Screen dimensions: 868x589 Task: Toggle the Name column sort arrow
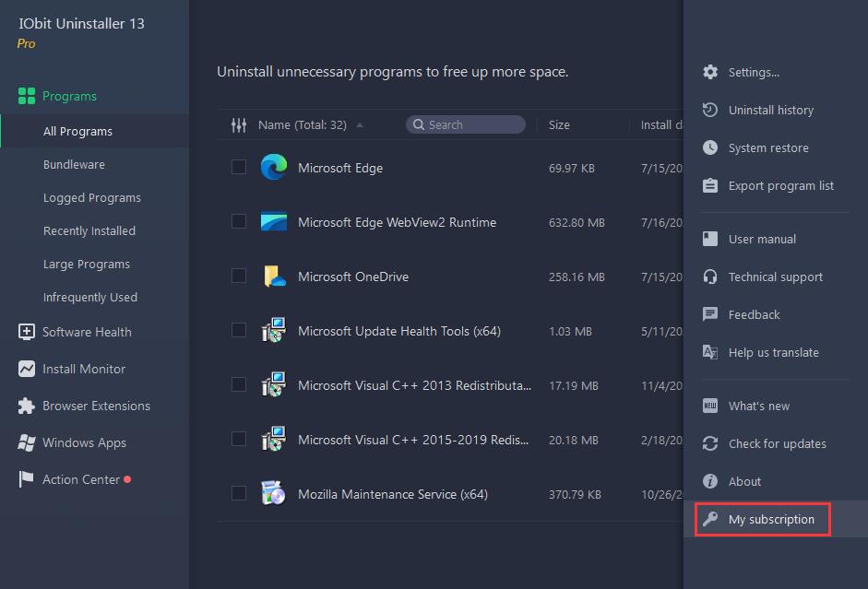tap(360, 125)
